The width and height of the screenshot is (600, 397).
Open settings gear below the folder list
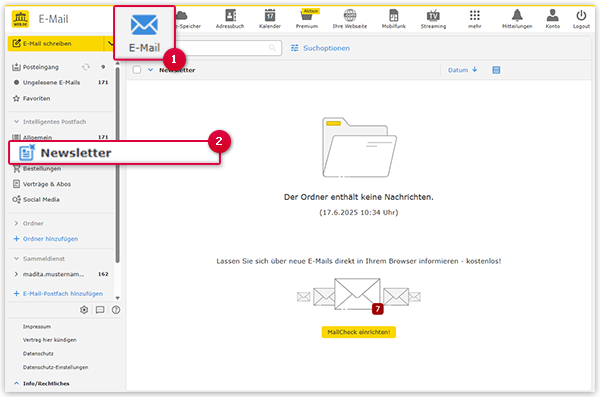[84, 310]
